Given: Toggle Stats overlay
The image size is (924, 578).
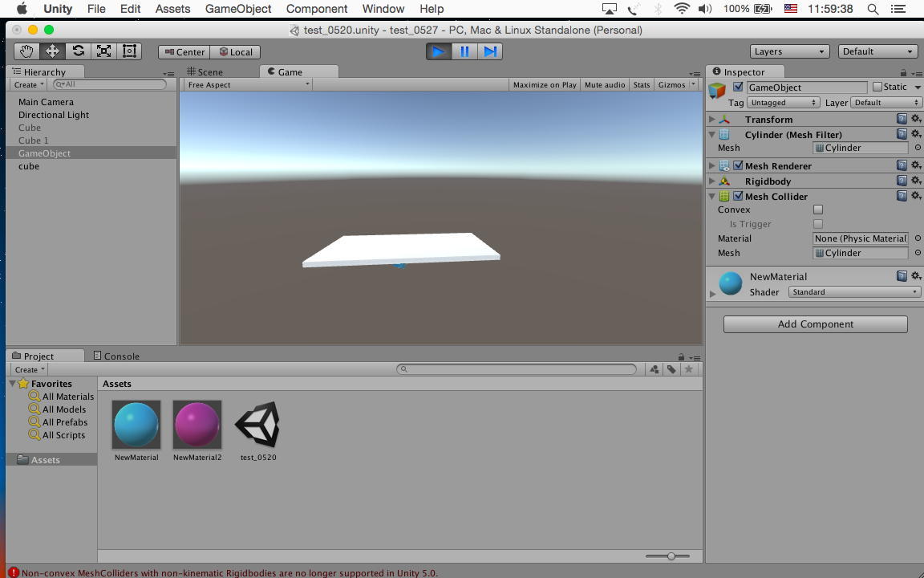Looking at the screenshot, I should pyautogui.click(x=641, y=85).
